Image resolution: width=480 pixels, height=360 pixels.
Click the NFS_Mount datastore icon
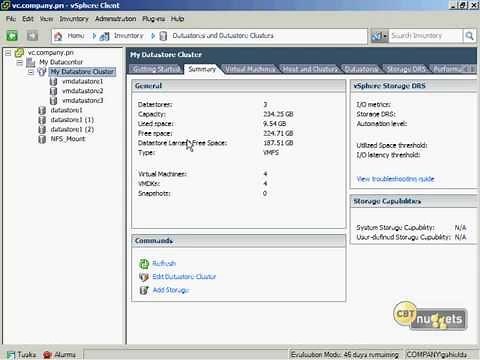tap(42, 139)
